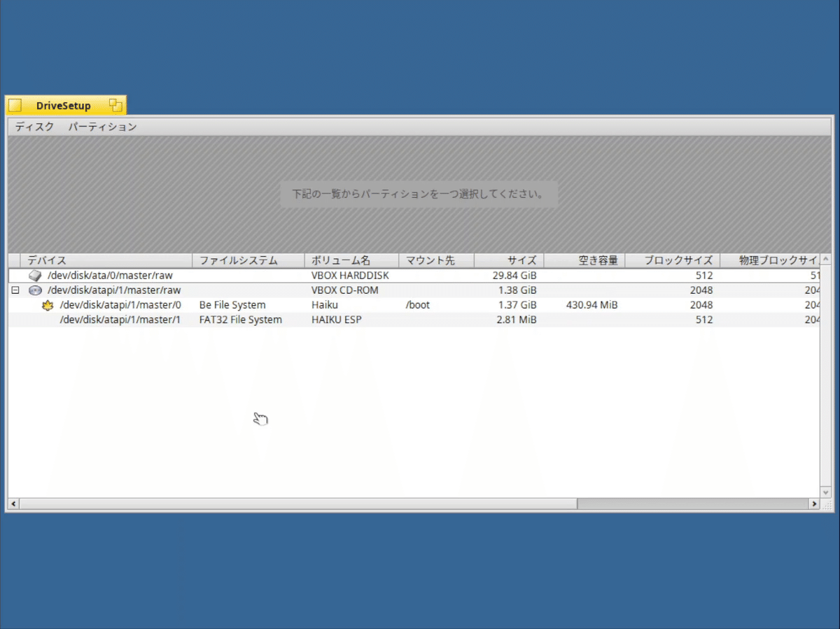Click the hard disk icon for ata/0/master/raw

[35, 276]
